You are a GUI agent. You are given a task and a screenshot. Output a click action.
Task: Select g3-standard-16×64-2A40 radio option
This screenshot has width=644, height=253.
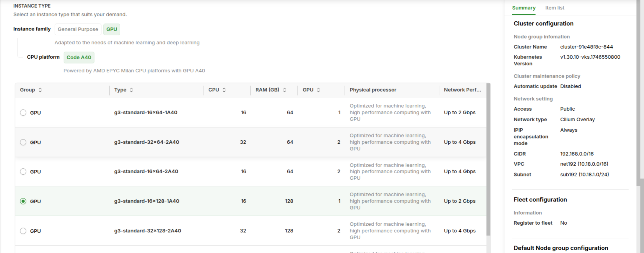pyautogui.click(x=23, y=172)
